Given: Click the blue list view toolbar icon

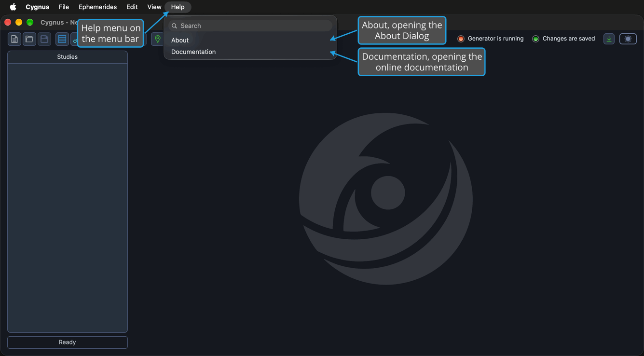Looking at the screenshot, I should tap(62, 39).
